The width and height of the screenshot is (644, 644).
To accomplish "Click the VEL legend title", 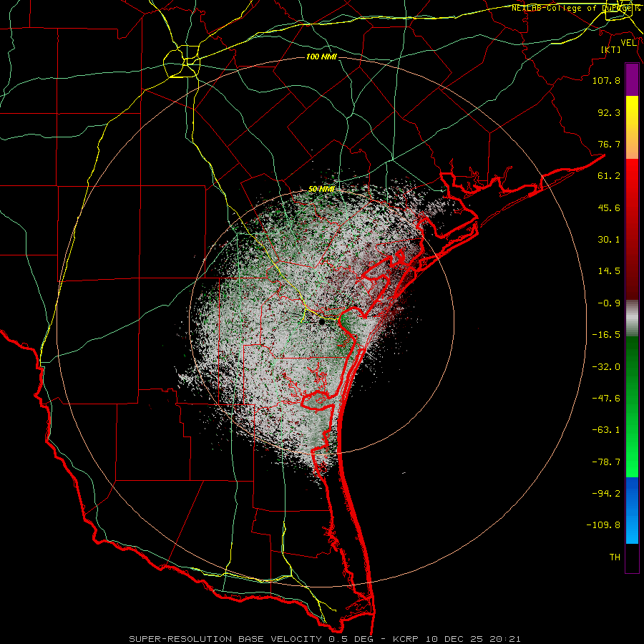I will (629, 43).
